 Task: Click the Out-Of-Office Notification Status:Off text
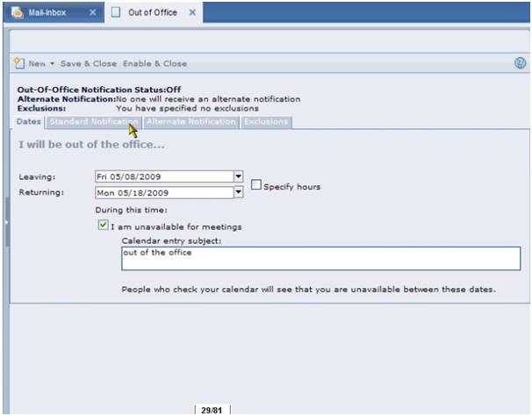[99, 90]
